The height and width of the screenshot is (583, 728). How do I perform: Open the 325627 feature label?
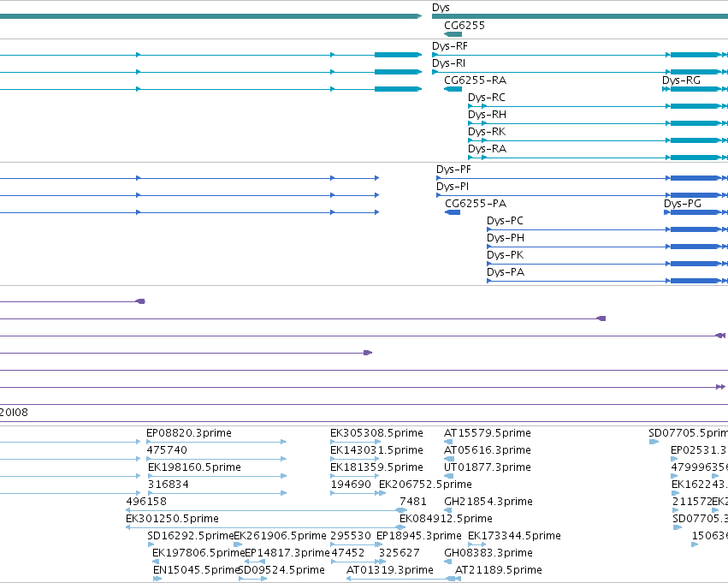400,554
